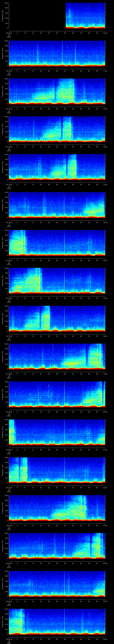
Task: Select the partially black first spectrogram panel
Action: pyautogui.click(x=57, y=16)
